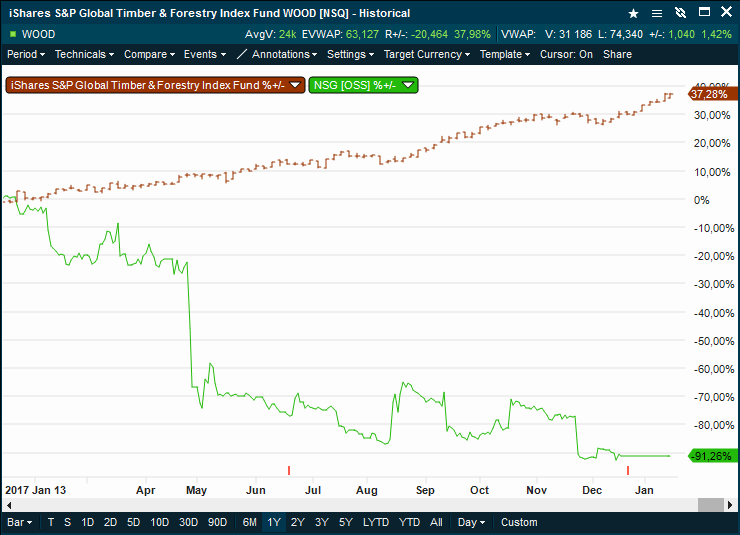740x535 pixels.
Task: Select the 6M timeframe
Action: click(x=250, y=522)
